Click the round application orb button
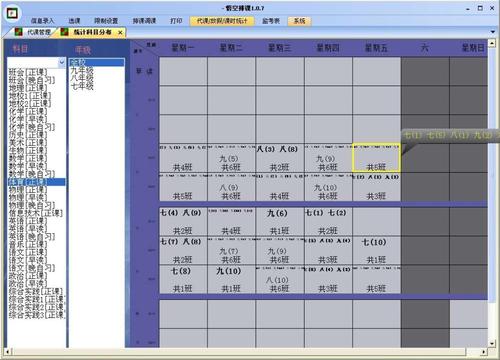Screen dimensions: 500x360 [x=13, y=13]
